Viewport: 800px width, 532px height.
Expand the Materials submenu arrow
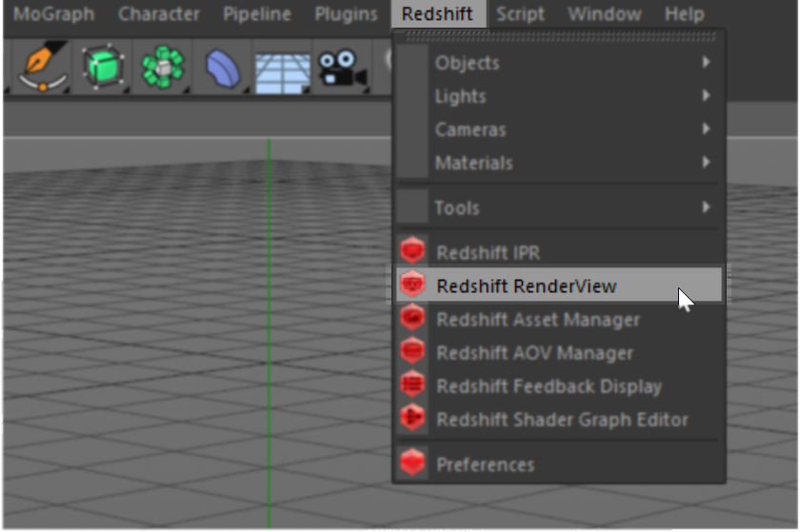706,162
